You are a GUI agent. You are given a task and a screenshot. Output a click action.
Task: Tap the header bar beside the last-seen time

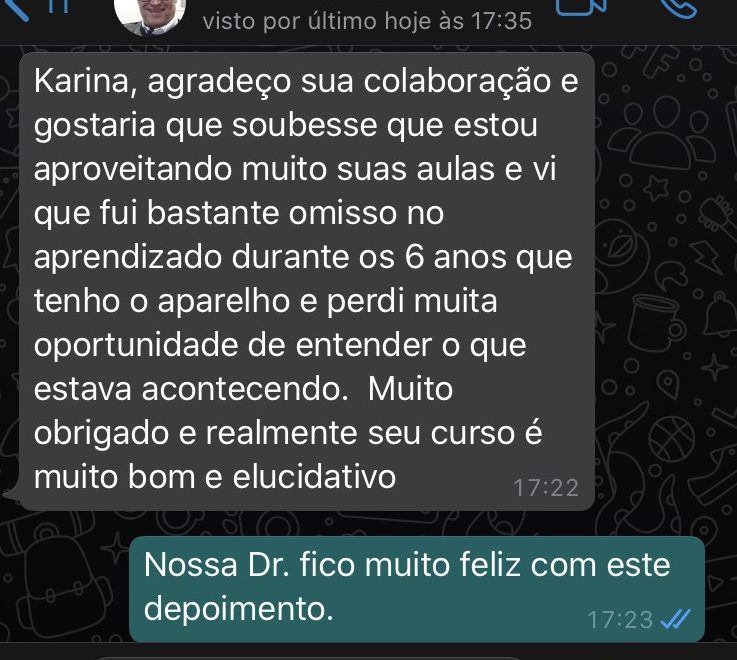(543, 22)
